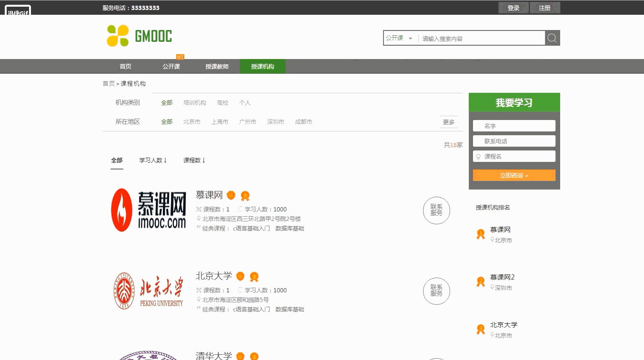Click the 登录 login button
The height and width of the screenshot is (360, 644).
513,8
